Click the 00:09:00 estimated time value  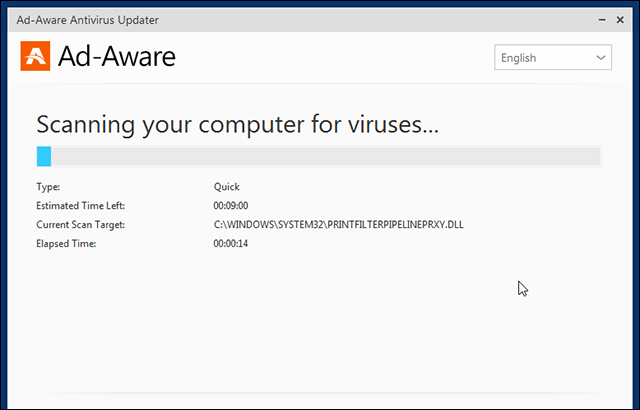(231, 206)
